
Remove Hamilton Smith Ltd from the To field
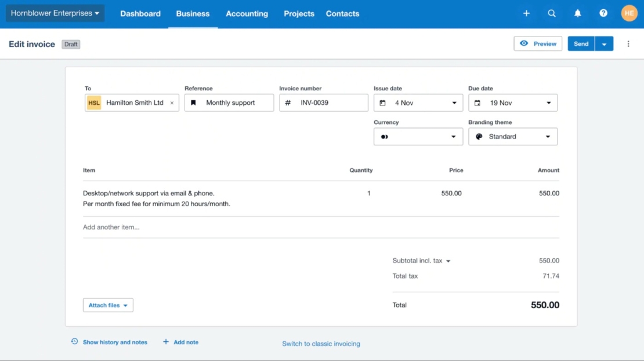pos(172,103)
